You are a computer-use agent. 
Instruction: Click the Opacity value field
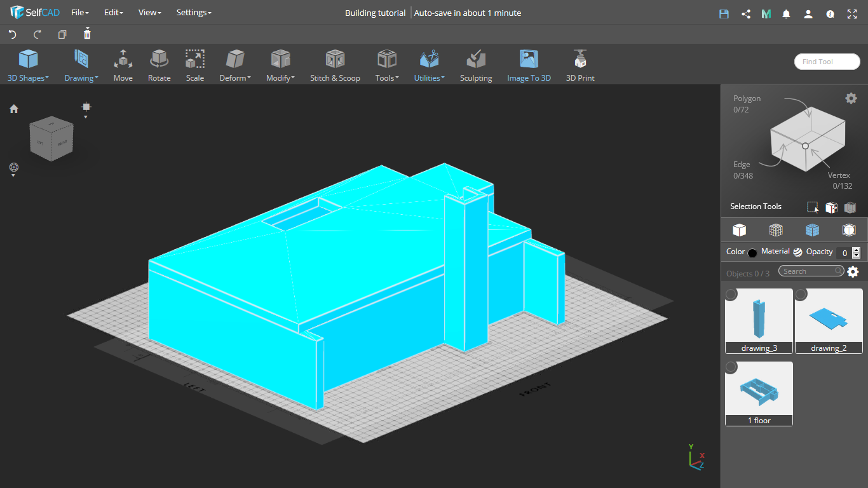(x=843, y=252)
